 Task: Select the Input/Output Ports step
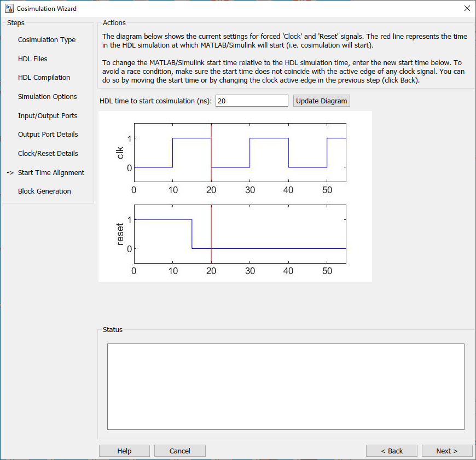(48, 115)
